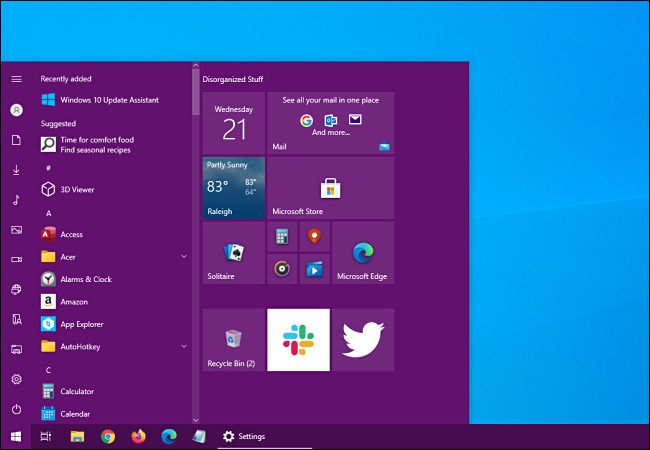
Task: Open the Solitaire tile
Action: tap(233, 253)
